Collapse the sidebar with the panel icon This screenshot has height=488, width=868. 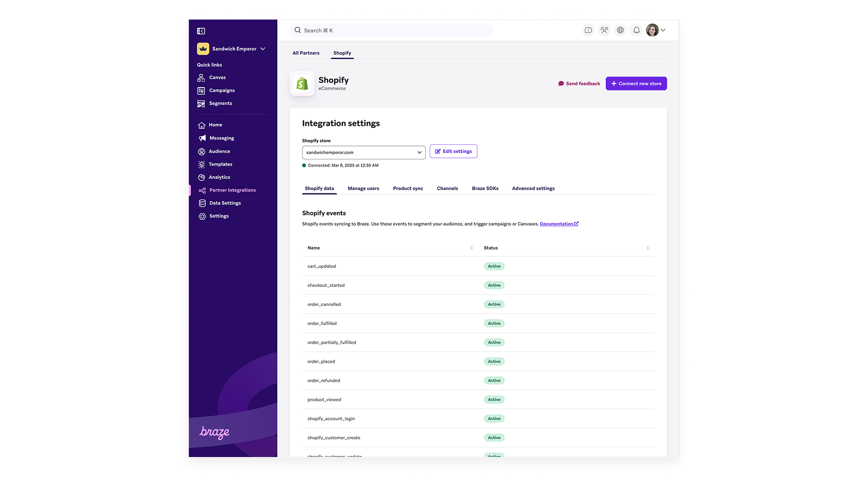(x=201, y=31)
